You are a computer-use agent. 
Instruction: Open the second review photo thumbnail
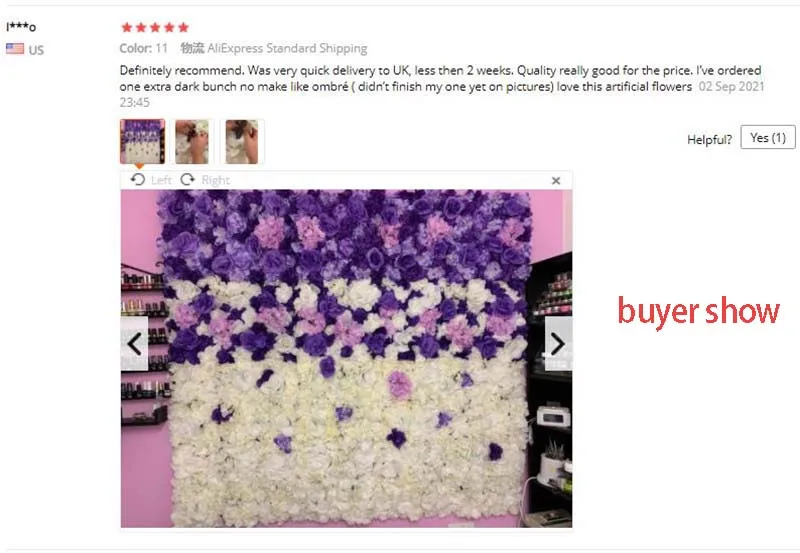[x=192, y=141]
